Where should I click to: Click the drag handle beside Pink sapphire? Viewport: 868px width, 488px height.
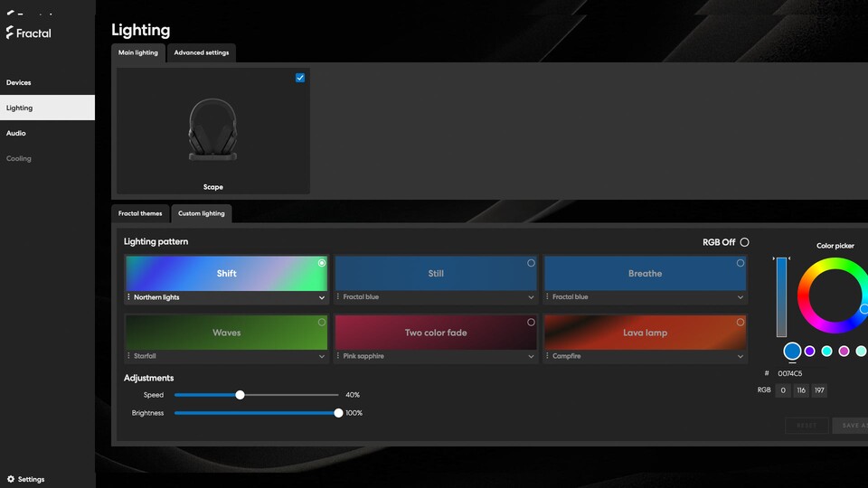click(x=337, y=356)
